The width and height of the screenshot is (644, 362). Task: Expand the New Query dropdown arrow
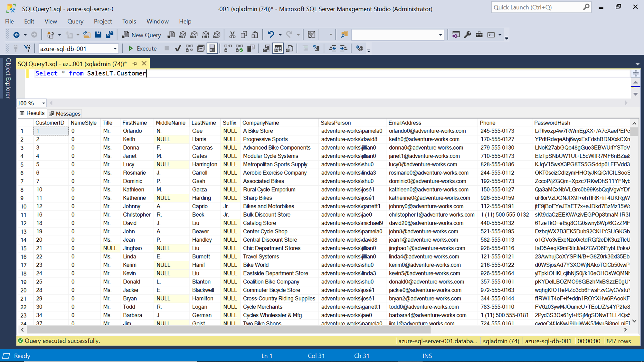pos(59,35)
